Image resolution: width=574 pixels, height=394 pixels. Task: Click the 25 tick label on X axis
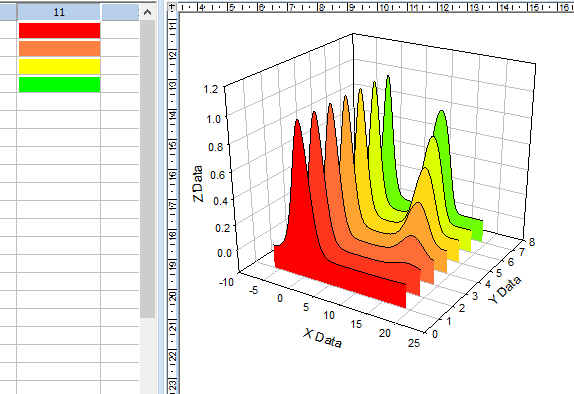pos(414,343)
